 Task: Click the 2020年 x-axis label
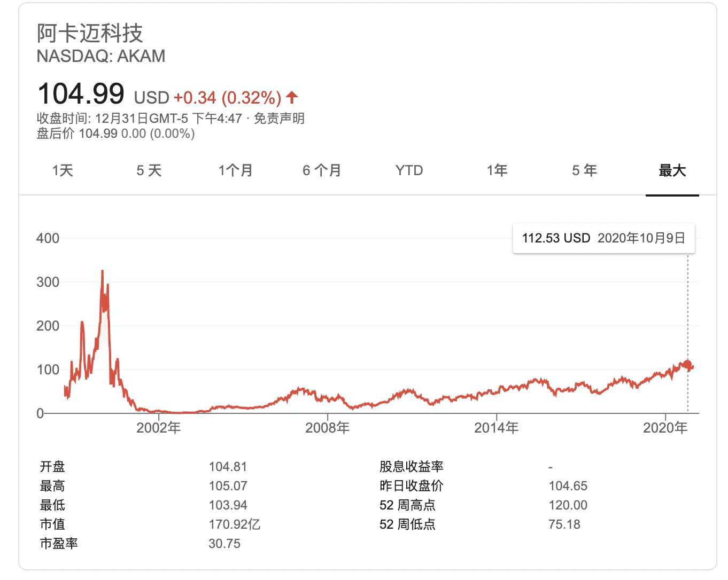tap(665, 428)
